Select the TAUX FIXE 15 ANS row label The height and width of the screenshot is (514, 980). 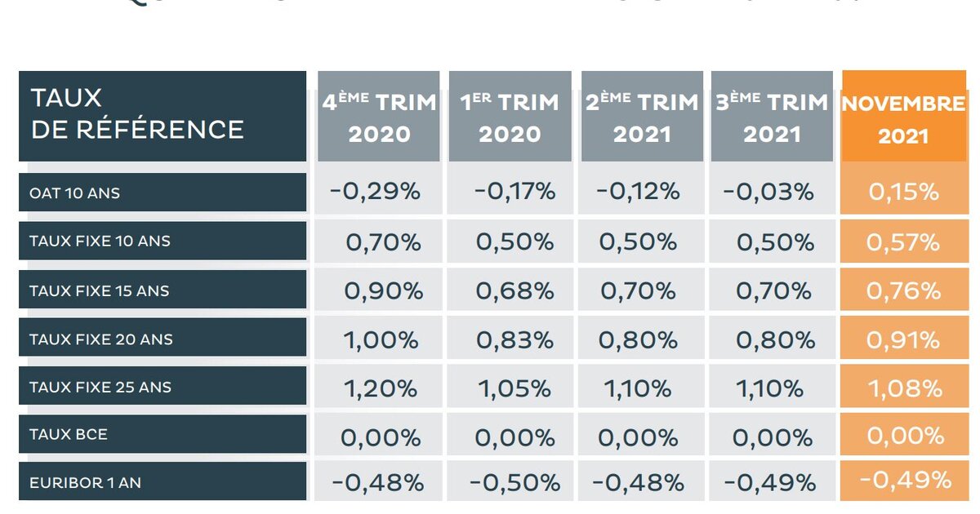tap(163, 290)
